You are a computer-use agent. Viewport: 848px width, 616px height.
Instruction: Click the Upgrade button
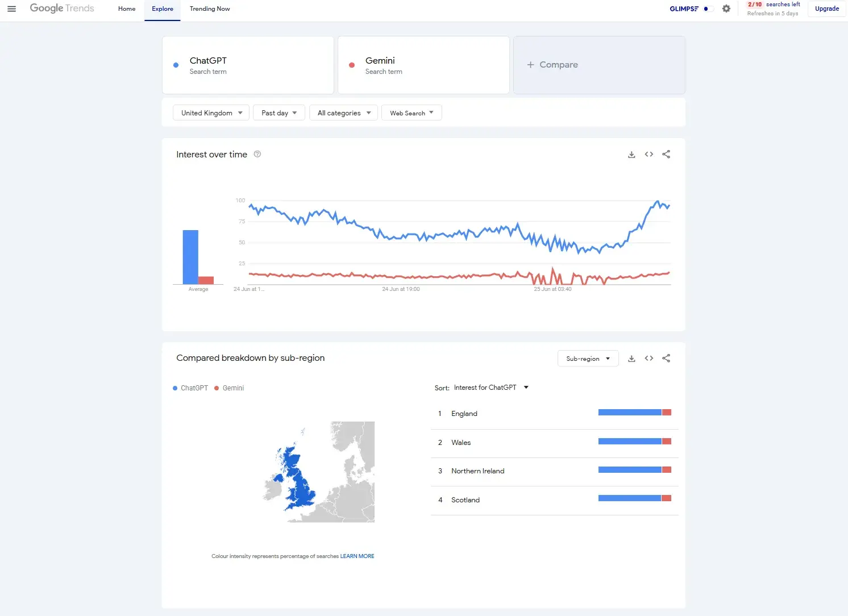pyautogui.click(x=826, y=9)
